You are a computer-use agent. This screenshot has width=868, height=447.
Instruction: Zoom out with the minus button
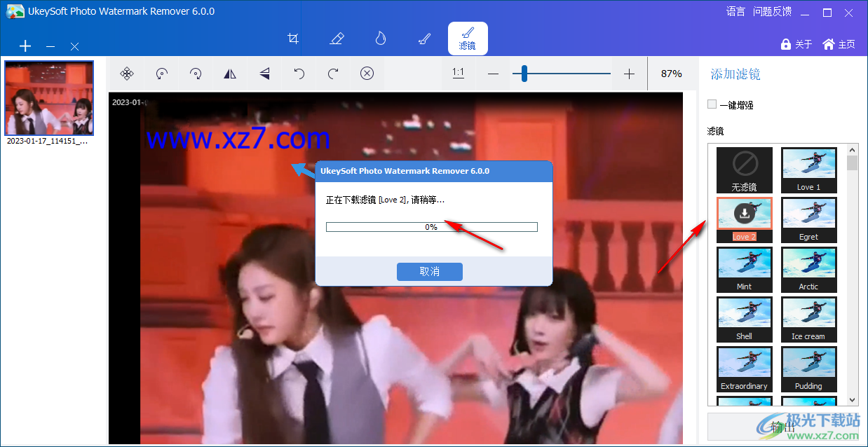coord(493,74)
